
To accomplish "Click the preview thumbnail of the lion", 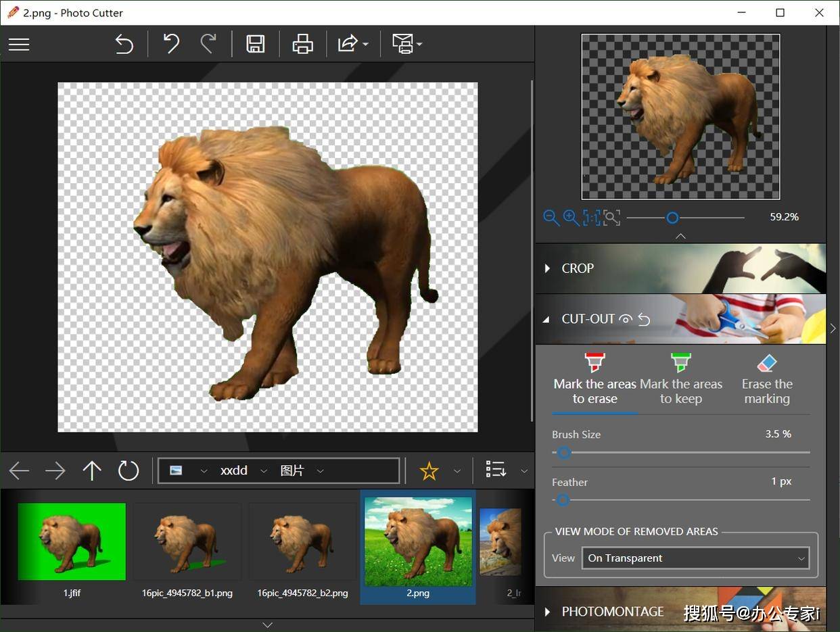I will tap(680, 117).
